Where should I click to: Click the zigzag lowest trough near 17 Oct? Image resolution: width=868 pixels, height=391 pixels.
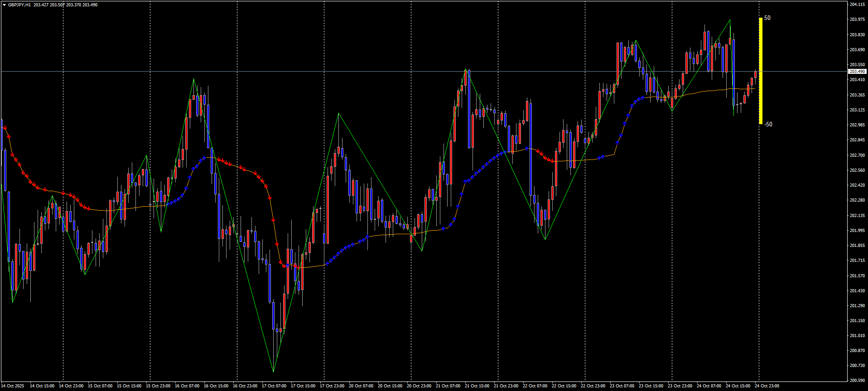click(x=274, y=372)
